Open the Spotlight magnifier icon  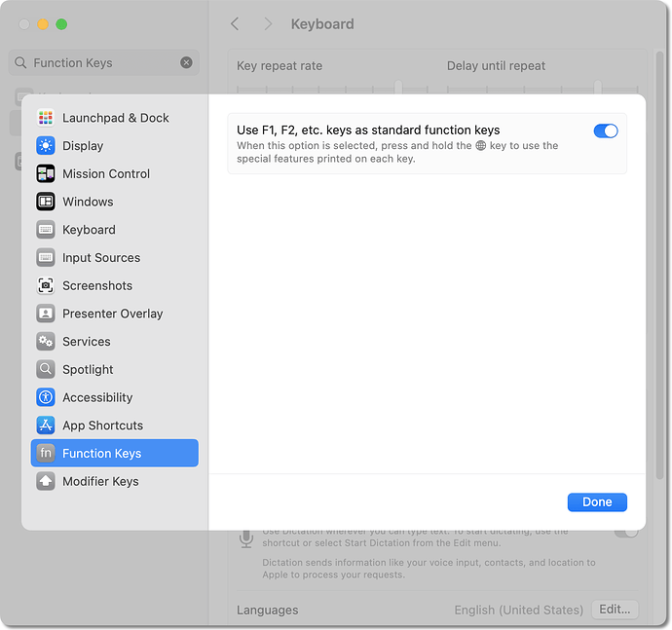click(46, 370)
